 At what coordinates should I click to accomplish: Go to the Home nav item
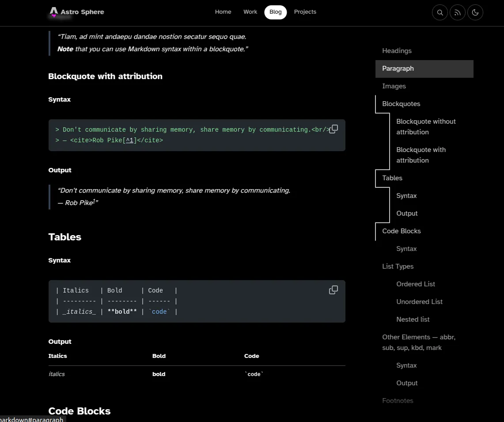pos(223,12)
